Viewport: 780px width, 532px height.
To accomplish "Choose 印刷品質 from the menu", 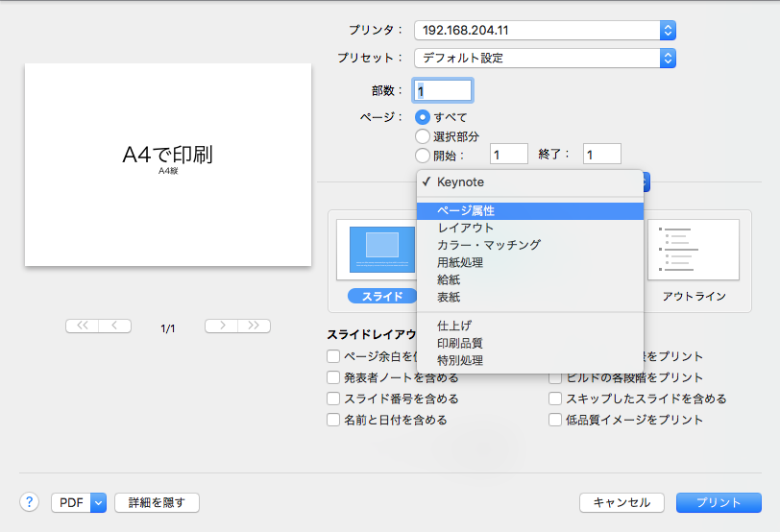I will (459, 343).
